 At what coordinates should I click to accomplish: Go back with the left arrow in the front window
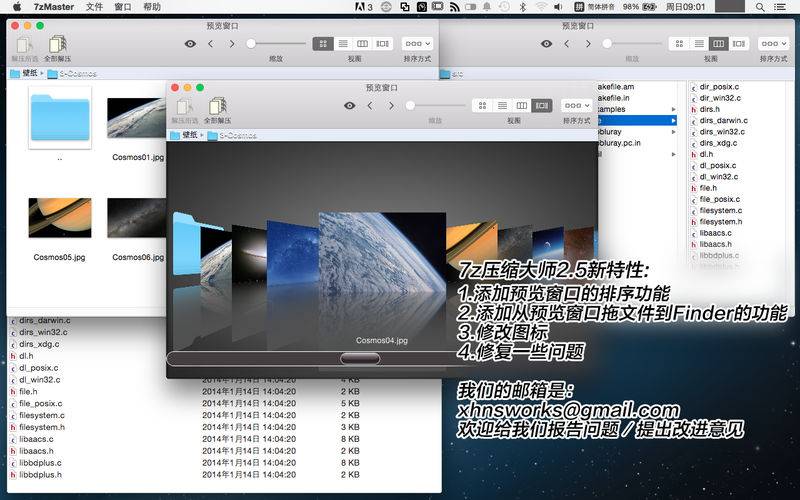(x=370, y=106)
